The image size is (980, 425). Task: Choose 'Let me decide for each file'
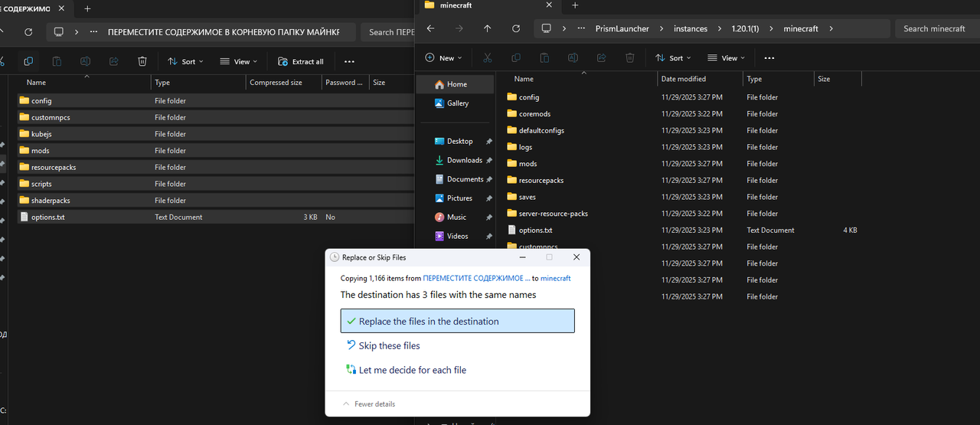coord(457,370)
